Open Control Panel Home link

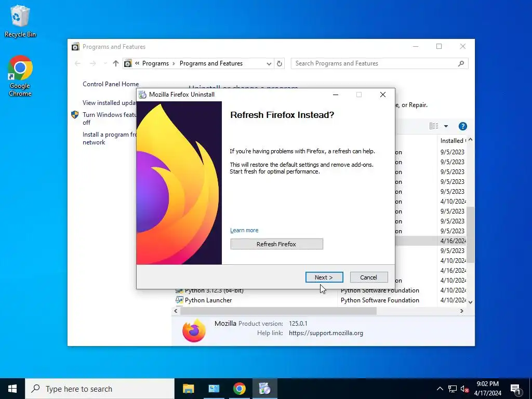pos(111,84)
